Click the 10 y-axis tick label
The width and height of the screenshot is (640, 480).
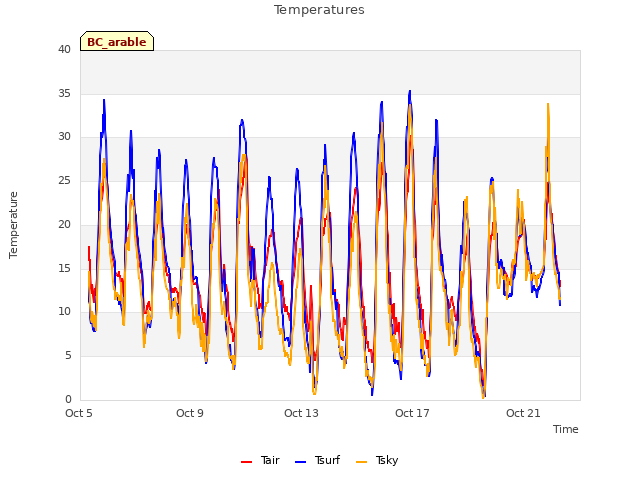coord(64,312)
